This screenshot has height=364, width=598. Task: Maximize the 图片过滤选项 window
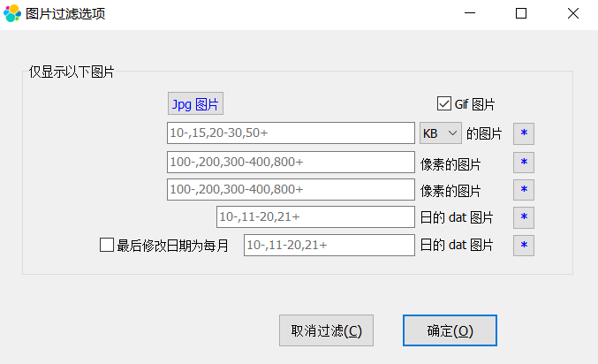(521, 13)
